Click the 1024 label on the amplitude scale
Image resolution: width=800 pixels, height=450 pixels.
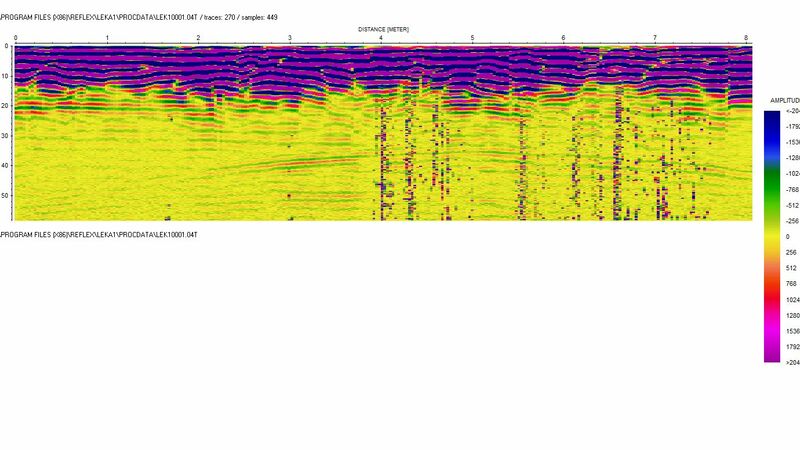point(790,299)
